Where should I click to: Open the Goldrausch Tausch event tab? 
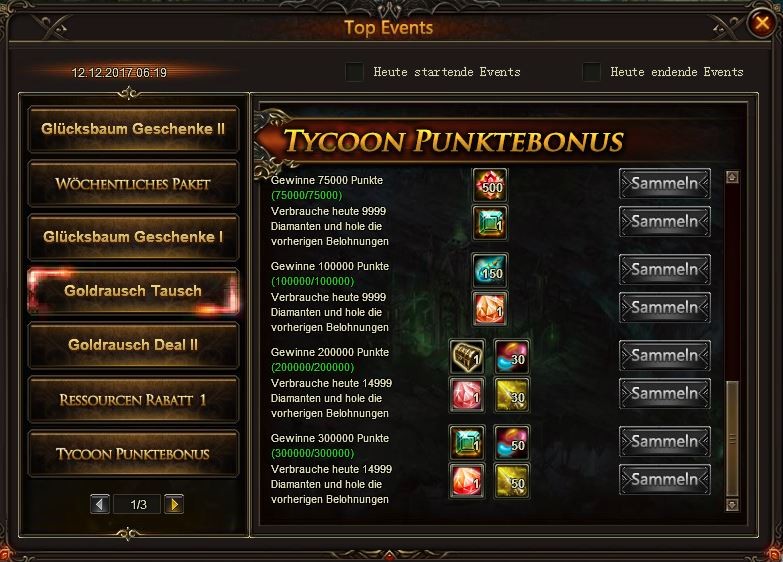click(x=133, y=291)
